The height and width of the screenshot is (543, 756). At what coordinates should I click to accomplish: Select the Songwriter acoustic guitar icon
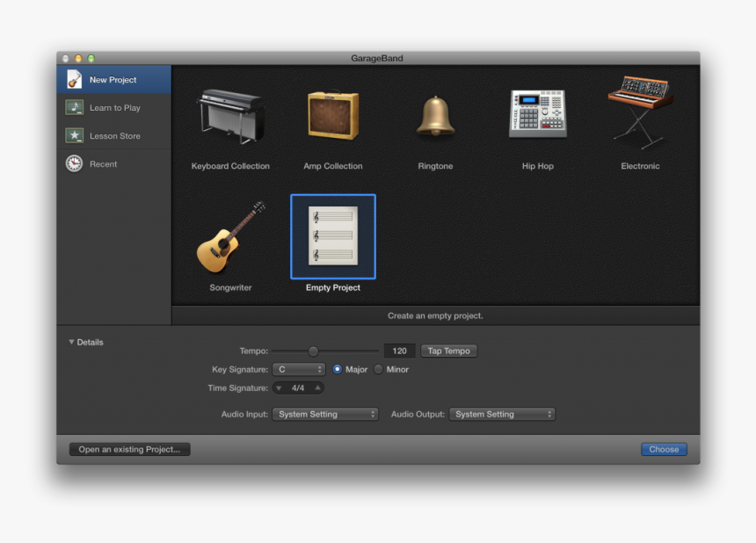click(230, 237)
